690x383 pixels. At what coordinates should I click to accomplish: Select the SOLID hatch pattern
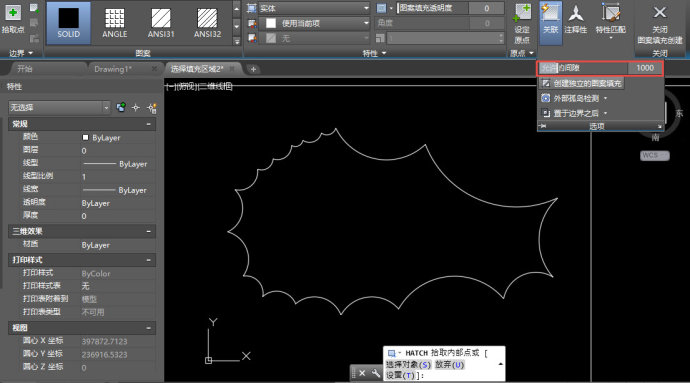69,23
